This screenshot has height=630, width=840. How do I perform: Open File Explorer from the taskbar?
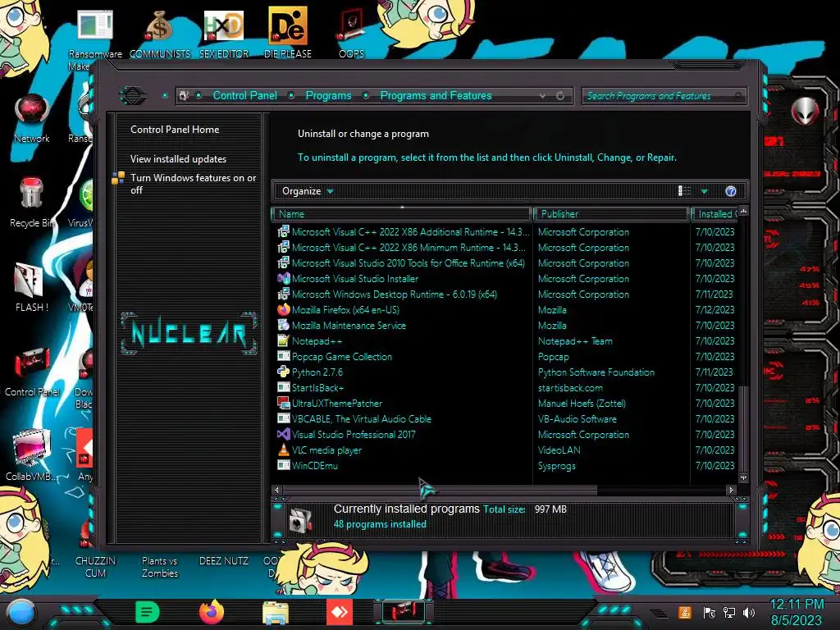[x=276, y=612]
